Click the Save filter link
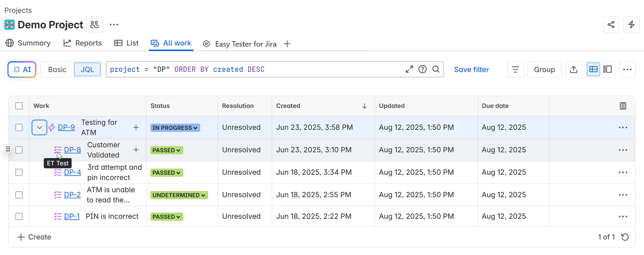 (x=471, y=70)
